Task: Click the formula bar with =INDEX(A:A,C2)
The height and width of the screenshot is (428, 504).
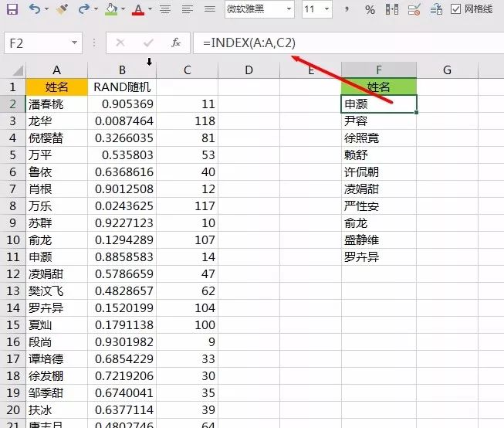Action: coord(348,42)
